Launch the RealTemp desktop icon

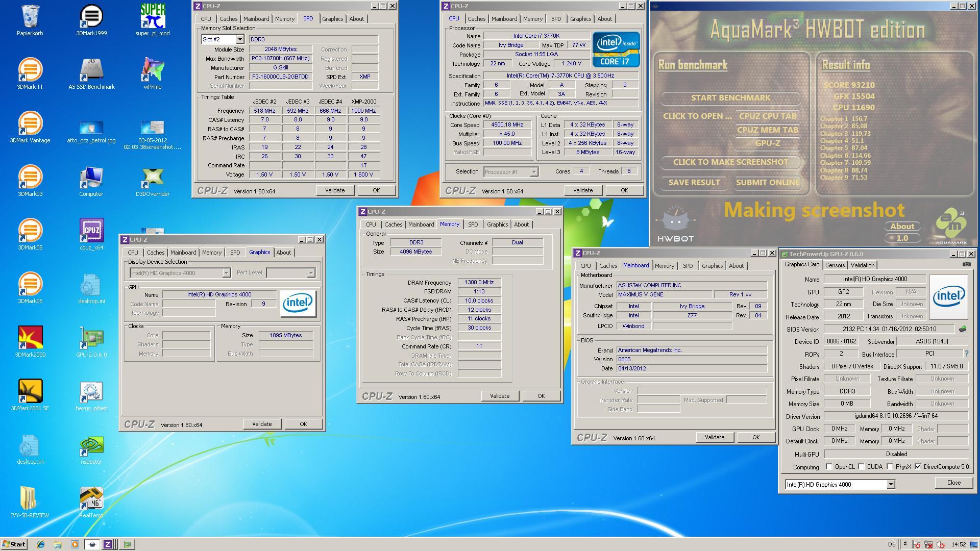[x=91, y=502]
